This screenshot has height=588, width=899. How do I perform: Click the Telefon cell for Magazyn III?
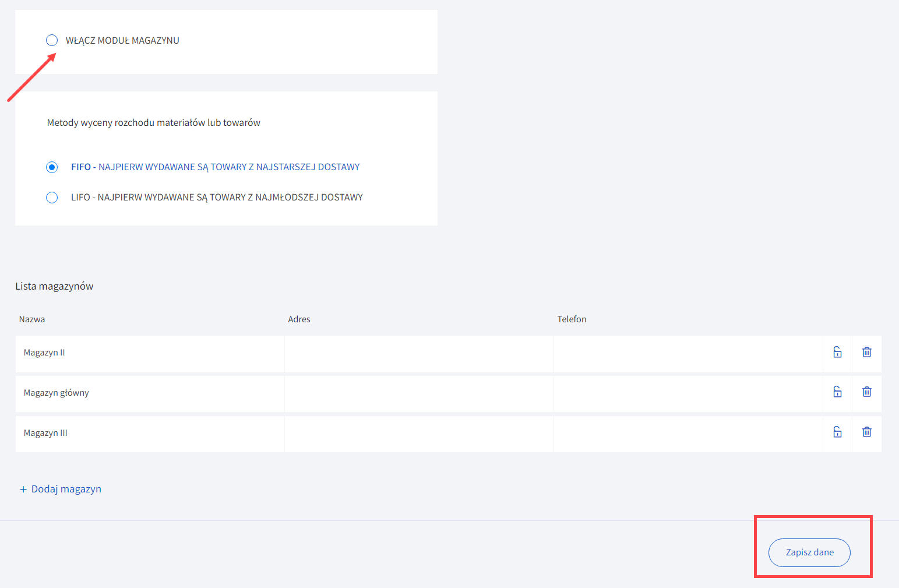pos(688,434)
